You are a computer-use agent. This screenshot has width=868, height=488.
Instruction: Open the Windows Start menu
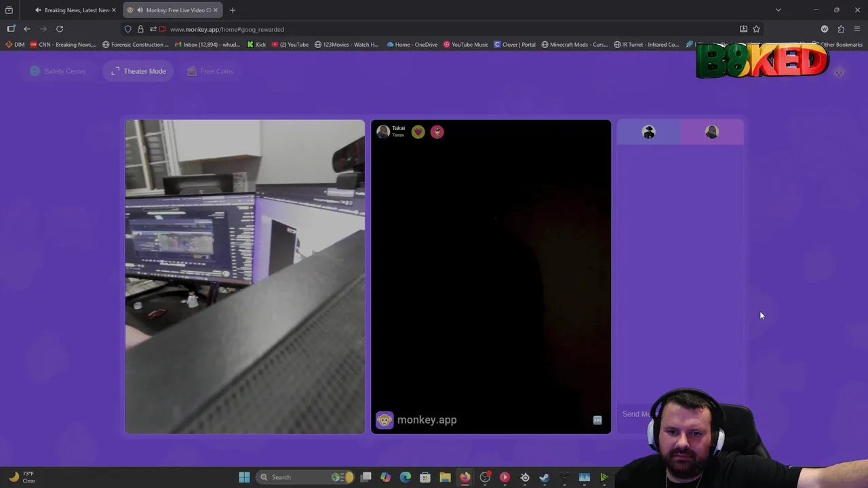coord(244,477)
